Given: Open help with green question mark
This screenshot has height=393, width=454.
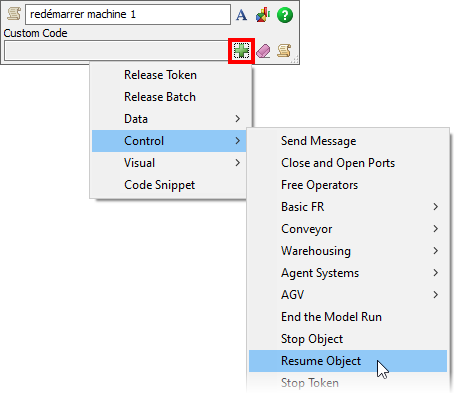Looking at the screenshot, I should click(x=285, y=15).
